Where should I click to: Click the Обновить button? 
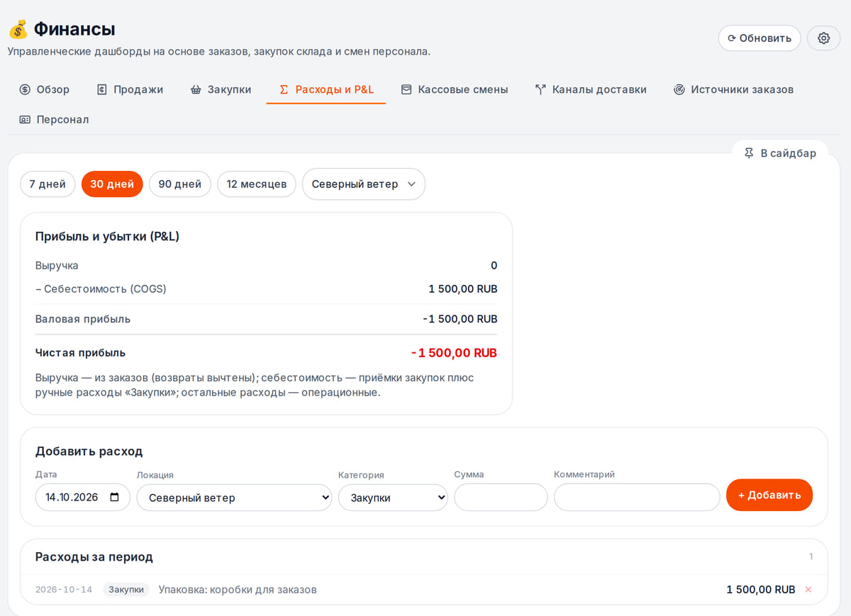[760, 38]
